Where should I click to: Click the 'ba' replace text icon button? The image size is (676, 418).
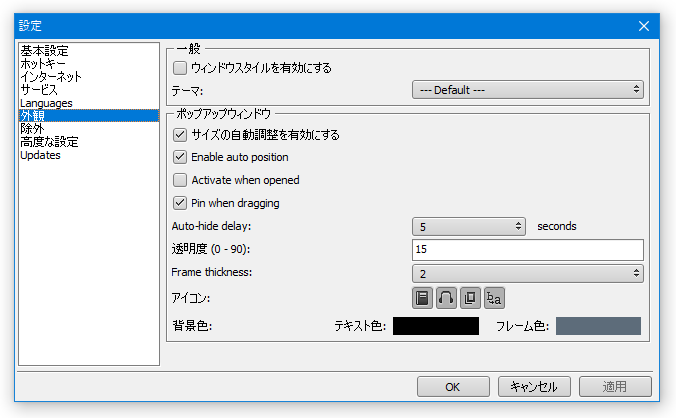pos(494,298)
